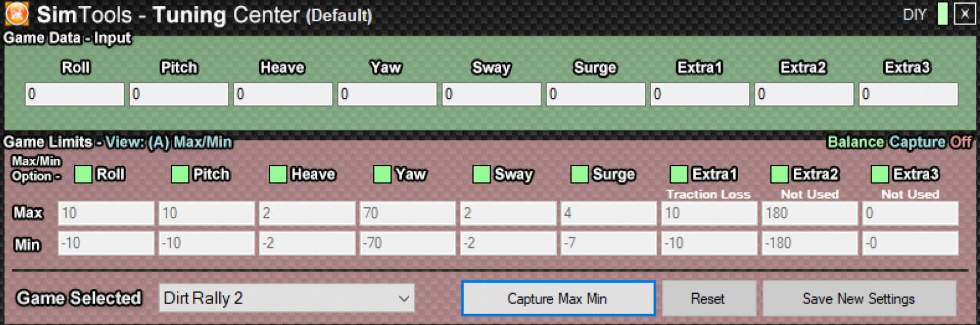Toggle the Roll Max/Min option checkbox
Screen dimensions: 980x325
(x=83, y=174)
